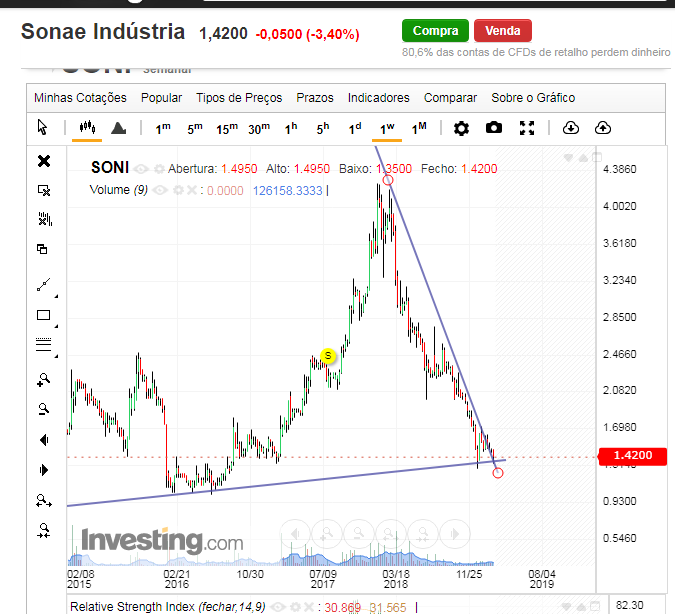This screenshot has height=614, width=675.
Task: Click the remove all drawings icon
Action: click(x=44, y=220)
